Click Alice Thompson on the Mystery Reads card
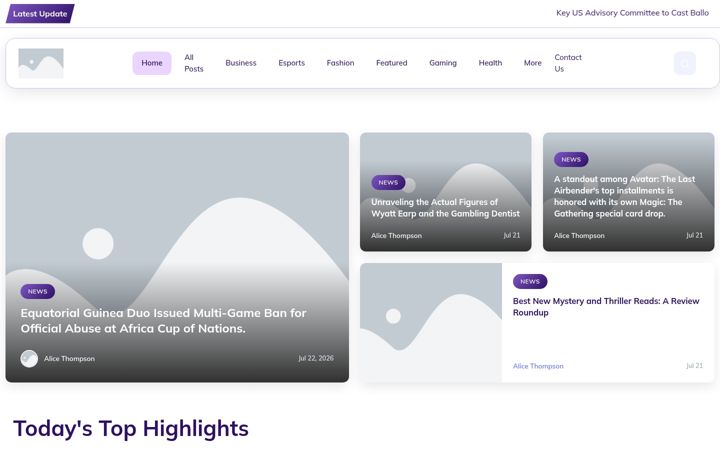The width and height of the screenshot is (720, 450). (x=538, y=366)
